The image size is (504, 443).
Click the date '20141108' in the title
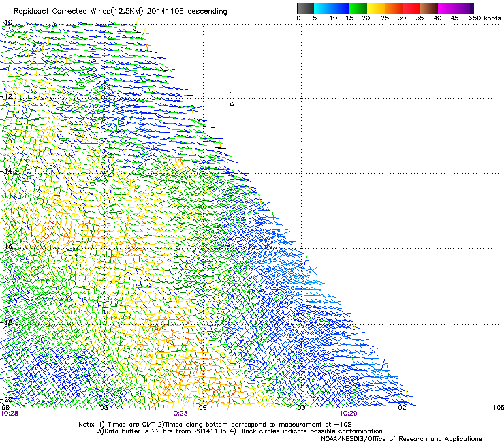[x=166, y=11]
